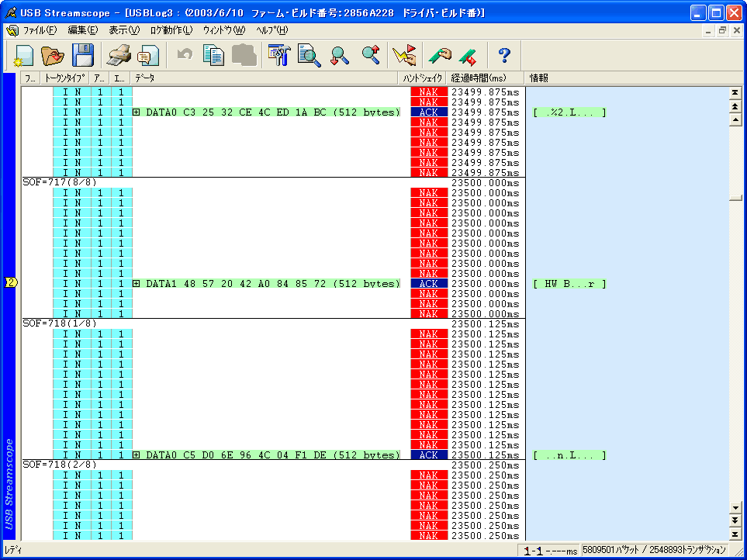The image size is (747, 560).
Task: Jump to top of log scroll button
Action: coord(735,93)
